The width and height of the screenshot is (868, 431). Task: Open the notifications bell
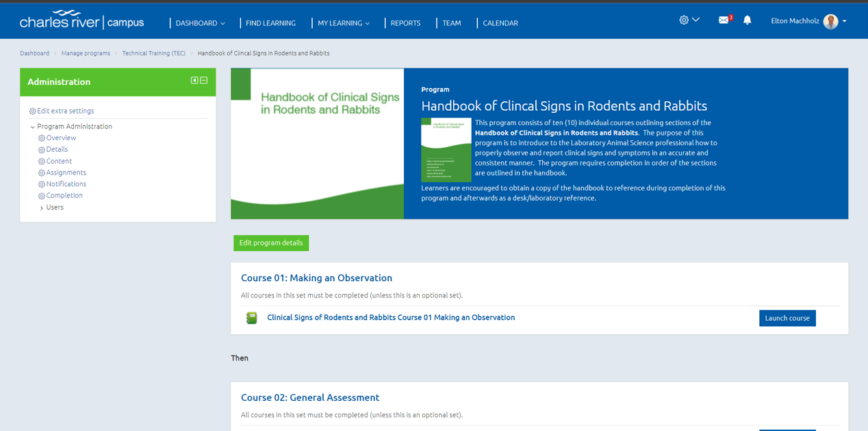[748, 21]
